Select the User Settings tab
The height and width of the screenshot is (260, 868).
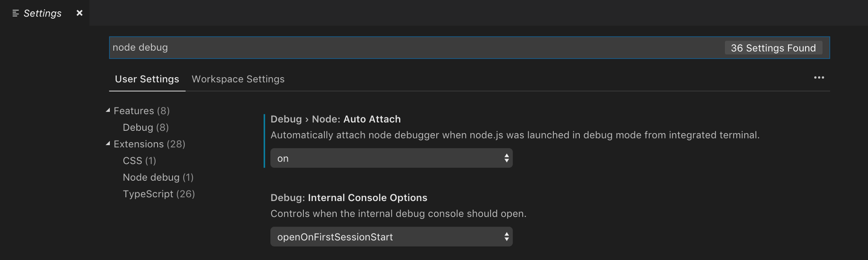click(x=147, y=79)
